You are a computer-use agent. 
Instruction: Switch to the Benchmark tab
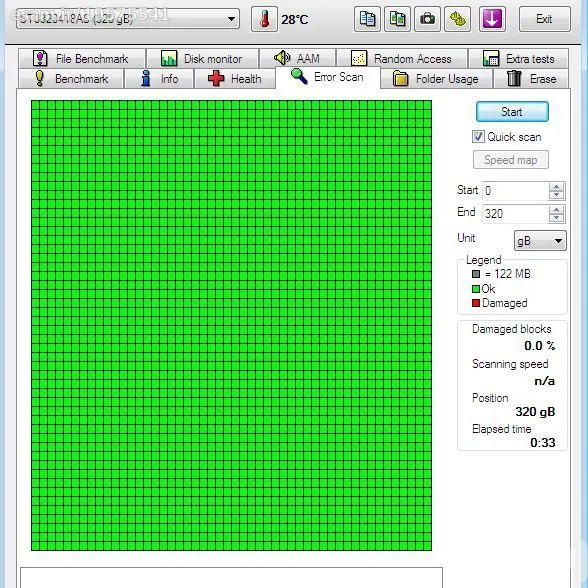coord(71,79)
